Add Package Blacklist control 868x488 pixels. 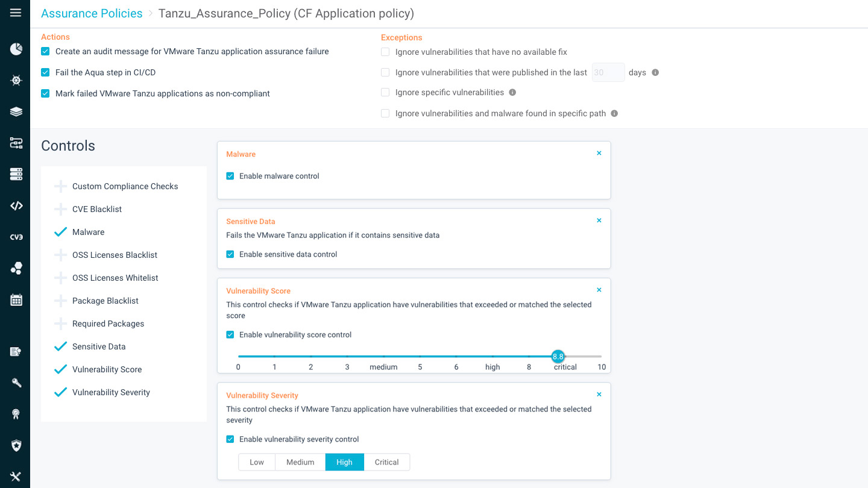tap(60, 301)
